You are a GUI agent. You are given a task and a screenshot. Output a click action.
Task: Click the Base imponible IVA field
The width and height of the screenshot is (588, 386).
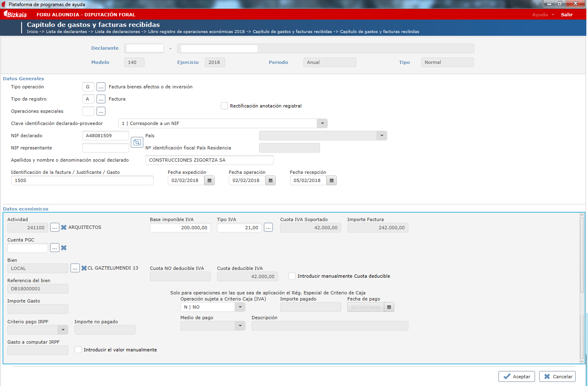pos(180,228)
